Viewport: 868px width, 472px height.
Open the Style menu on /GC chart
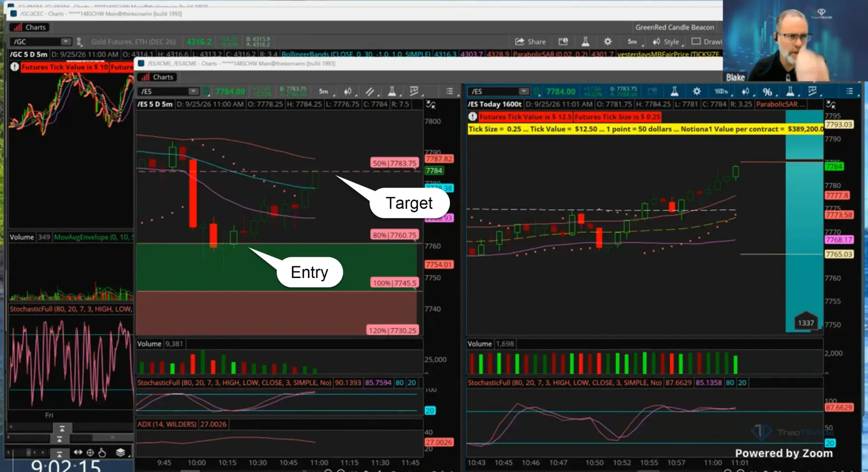pyautogui.click(x=666, y=42)
